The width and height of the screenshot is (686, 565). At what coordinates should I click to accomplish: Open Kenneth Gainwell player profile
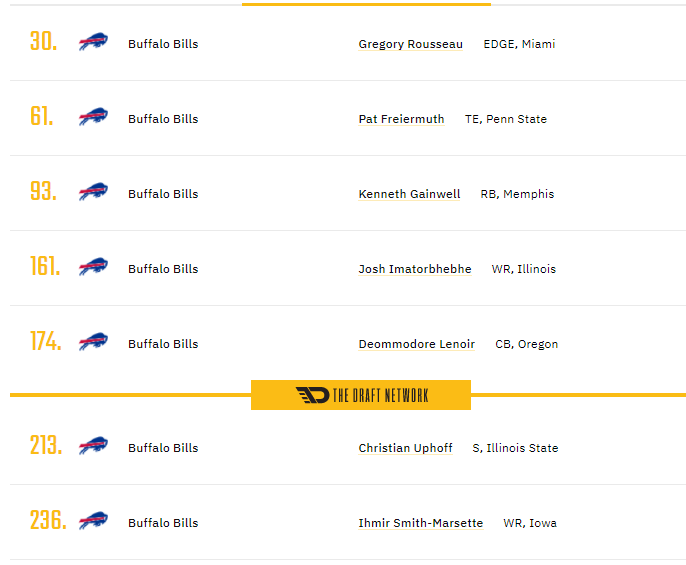coord(409,194)
